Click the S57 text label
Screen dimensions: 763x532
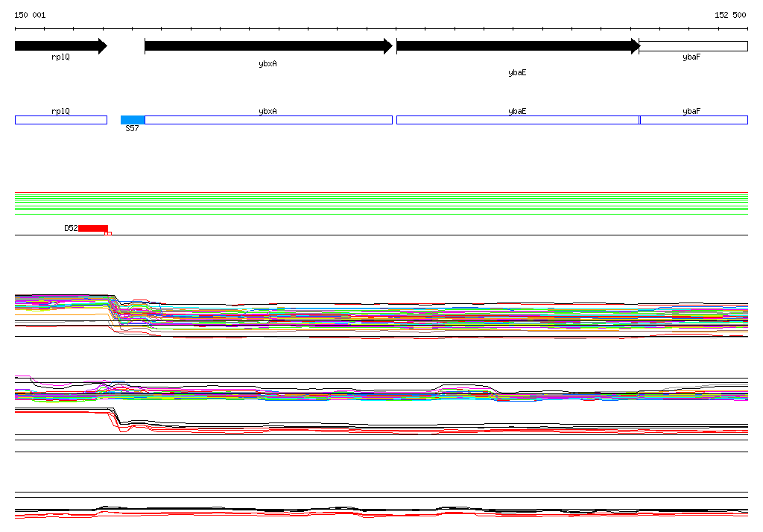[x=132, y=128]
